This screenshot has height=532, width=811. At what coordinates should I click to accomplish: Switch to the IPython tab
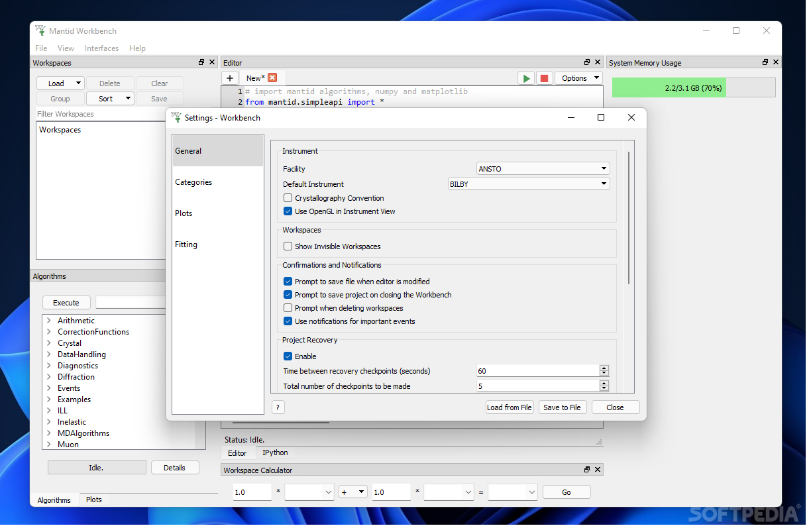tap(275, 453)
